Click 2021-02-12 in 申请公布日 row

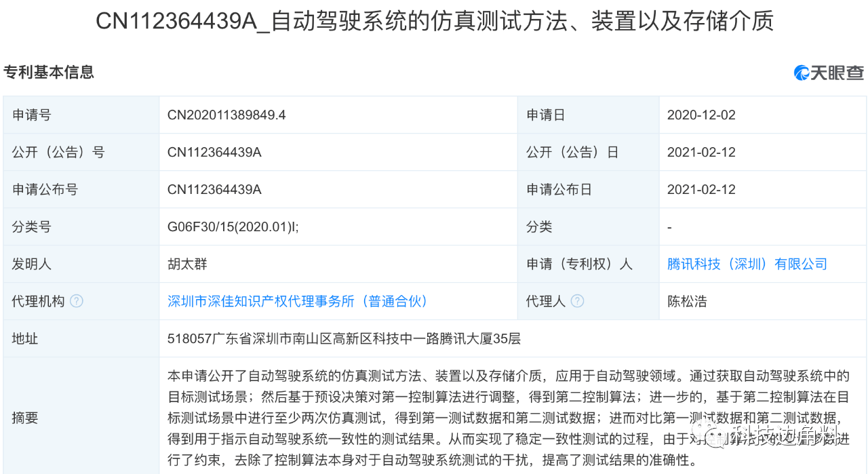point(701,189)
